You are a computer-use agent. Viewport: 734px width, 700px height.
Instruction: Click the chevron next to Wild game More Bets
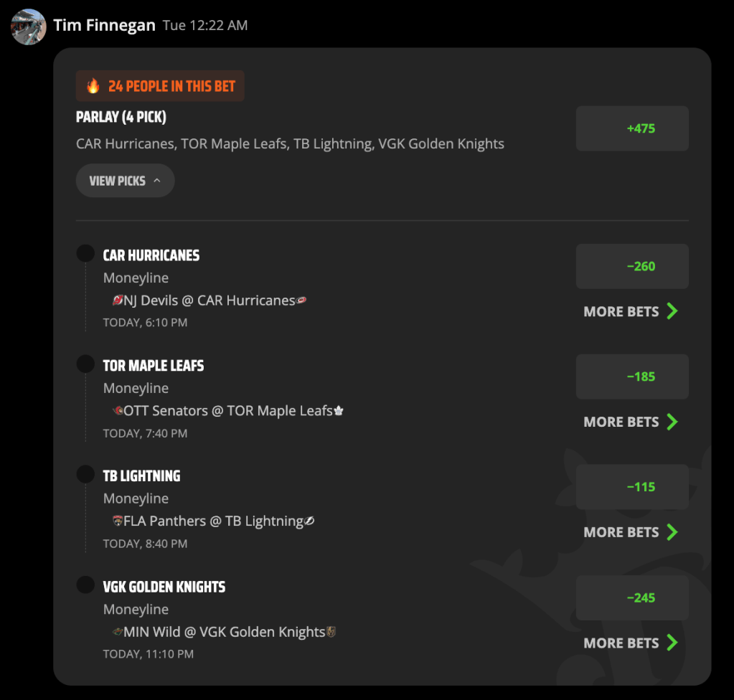click(672, 643)
